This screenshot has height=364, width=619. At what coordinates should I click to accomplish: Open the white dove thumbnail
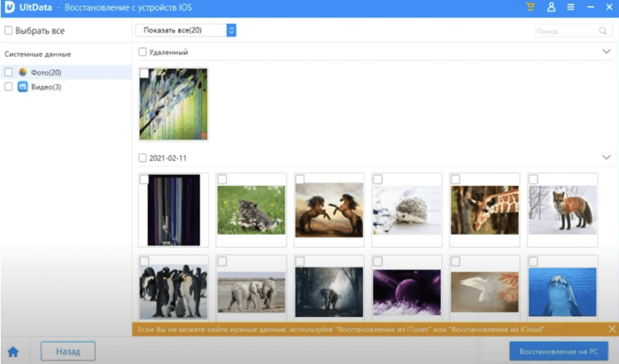point(484,292)
